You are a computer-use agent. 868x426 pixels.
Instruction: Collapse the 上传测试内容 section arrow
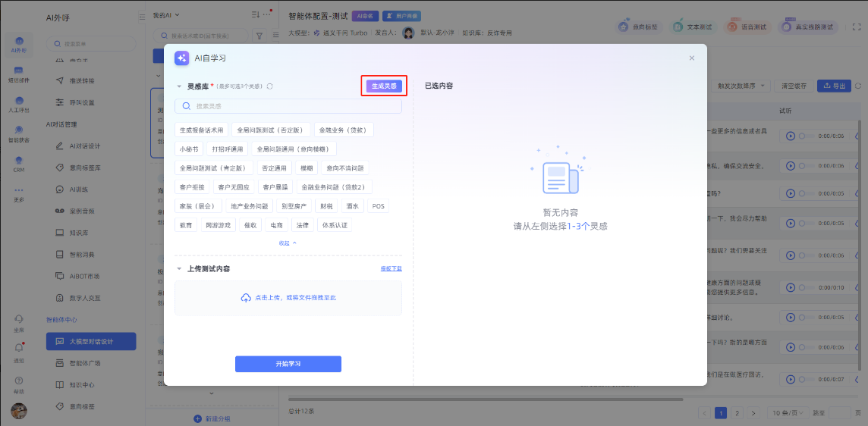[x=179, y=269]
